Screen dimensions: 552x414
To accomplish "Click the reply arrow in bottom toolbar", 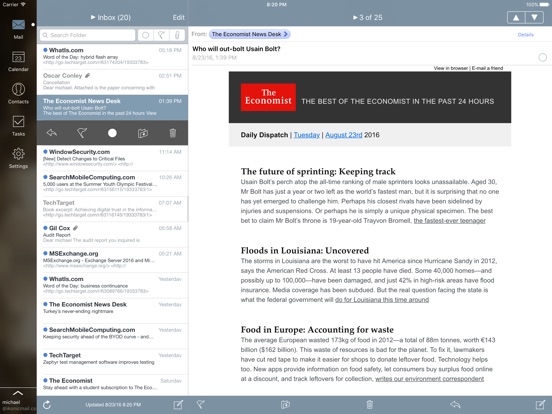I will click(x=455, y=404).
